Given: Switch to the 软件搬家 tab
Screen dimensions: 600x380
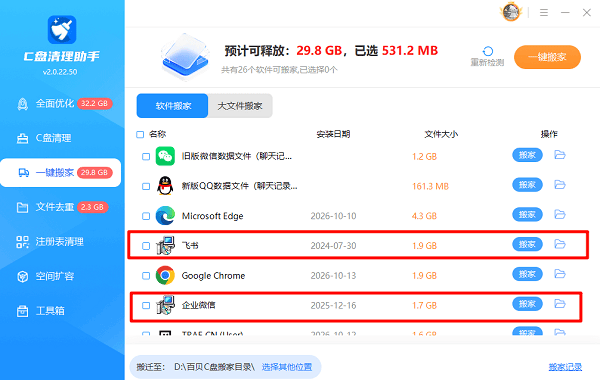Looking at the screenshot, I should pos(173,106).
